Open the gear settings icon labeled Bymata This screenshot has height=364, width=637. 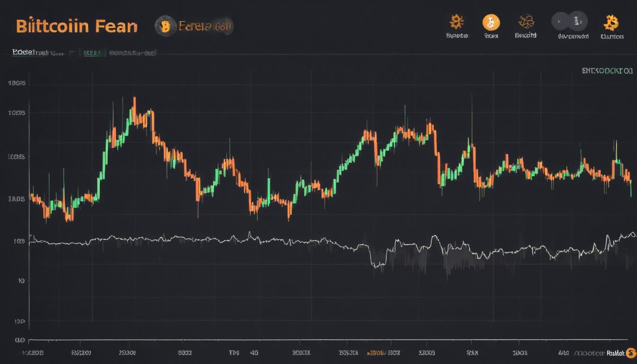click(x=456, y=21)
